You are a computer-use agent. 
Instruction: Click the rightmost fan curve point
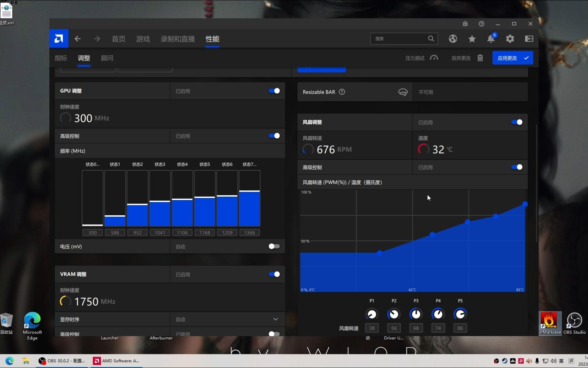pos(525,204)
